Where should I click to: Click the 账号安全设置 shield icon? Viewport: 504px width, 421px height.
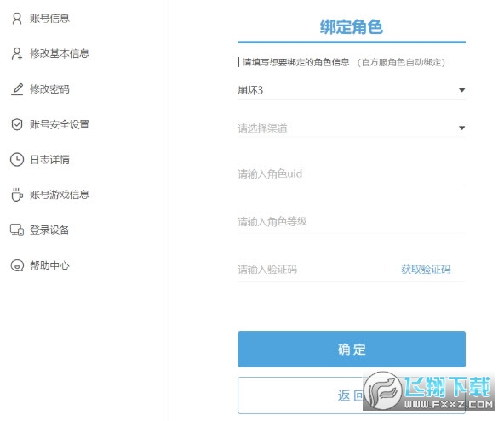coord(17,124)
